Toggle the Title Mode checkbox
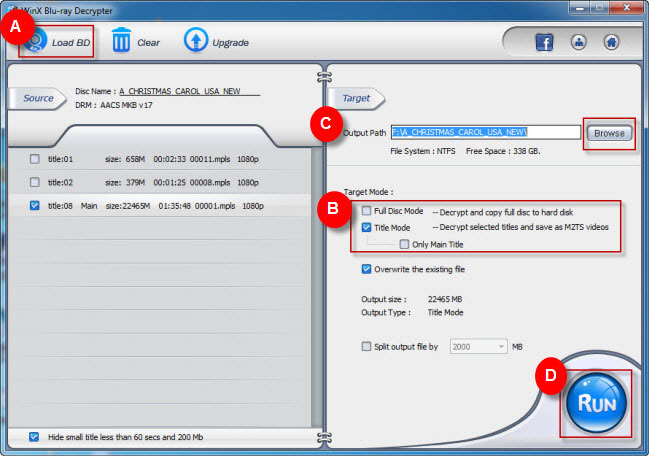 coord(366,227)
